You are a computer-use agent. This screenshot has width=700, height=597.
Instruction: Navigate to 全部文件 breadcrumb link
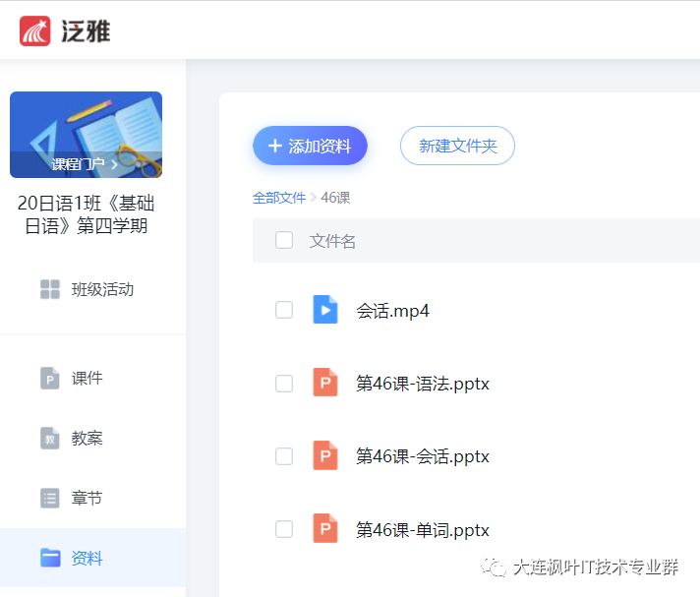(279, 198)
